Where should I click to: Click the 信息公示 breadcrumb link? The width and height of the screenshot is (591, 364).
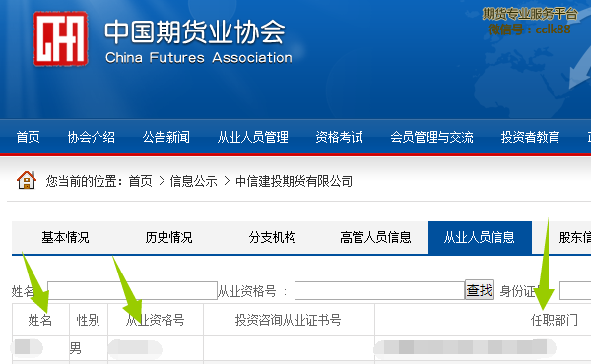click(193, 181)
